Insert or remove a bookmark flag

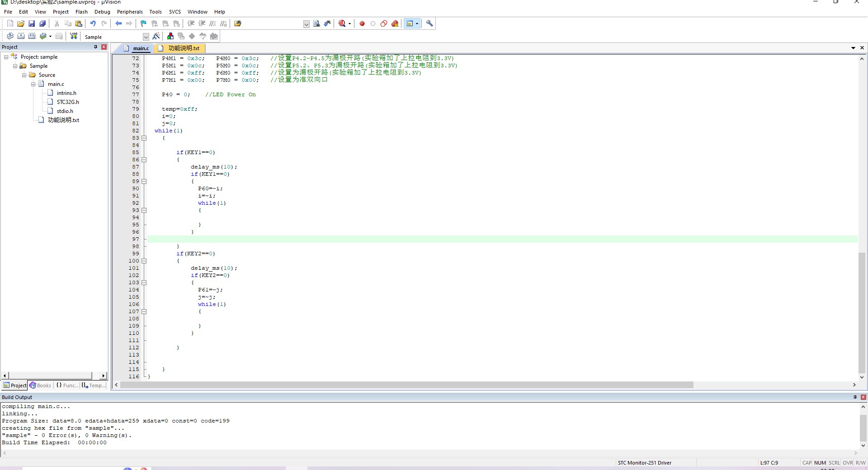coord(144,23)
